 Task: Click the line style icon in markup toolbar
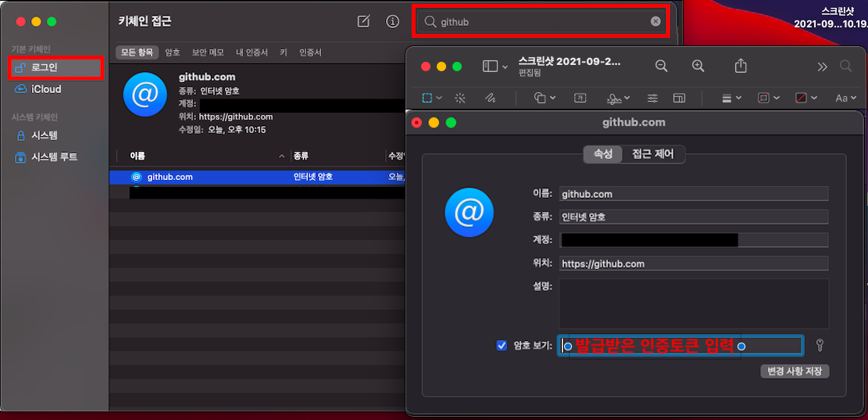point(728,98)
